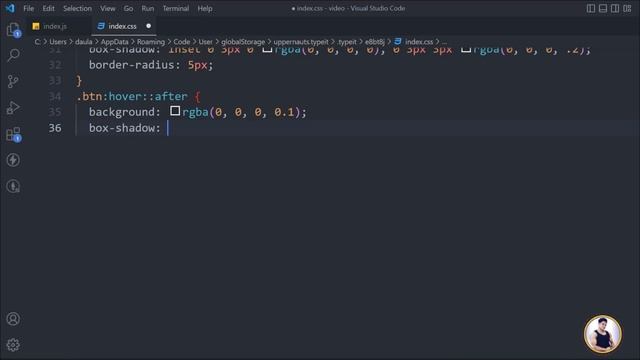Open Customize Layout icon
Image resolution: width=640 pixels, height=360 pixels.
627,9
